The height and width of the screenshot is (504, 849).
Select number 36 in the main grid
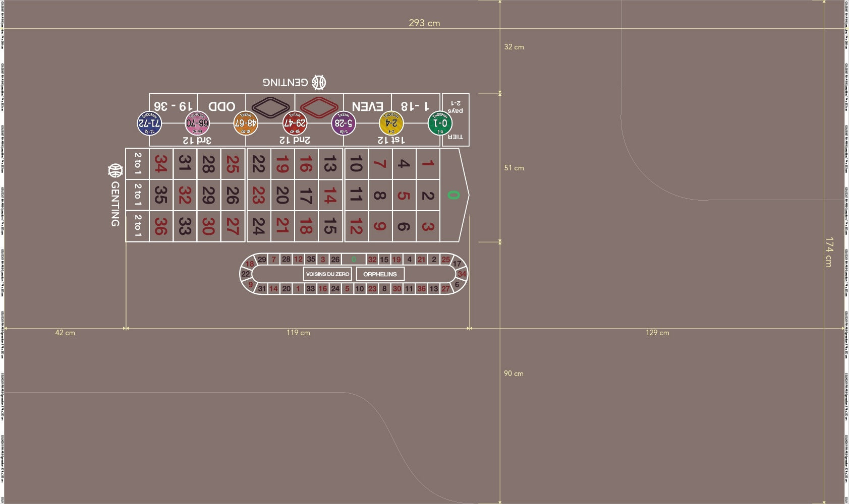161,226
